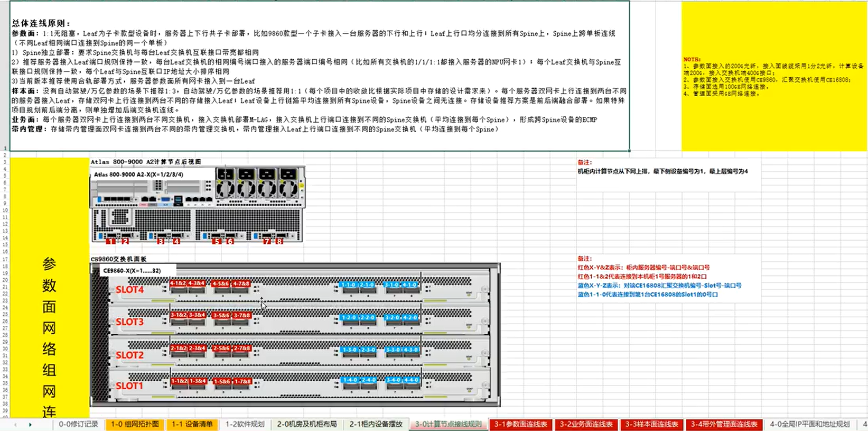Select the blue 3-4-0 uplink label
The height and width of the screenshot is (431, 868).
pos(394,380)
